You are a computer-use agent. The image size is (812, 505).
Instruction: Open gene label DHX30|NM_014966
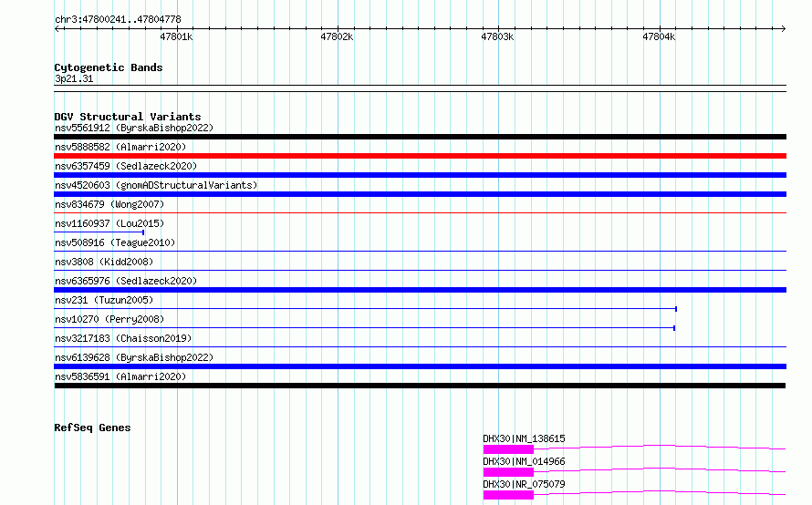pos(524,461)
